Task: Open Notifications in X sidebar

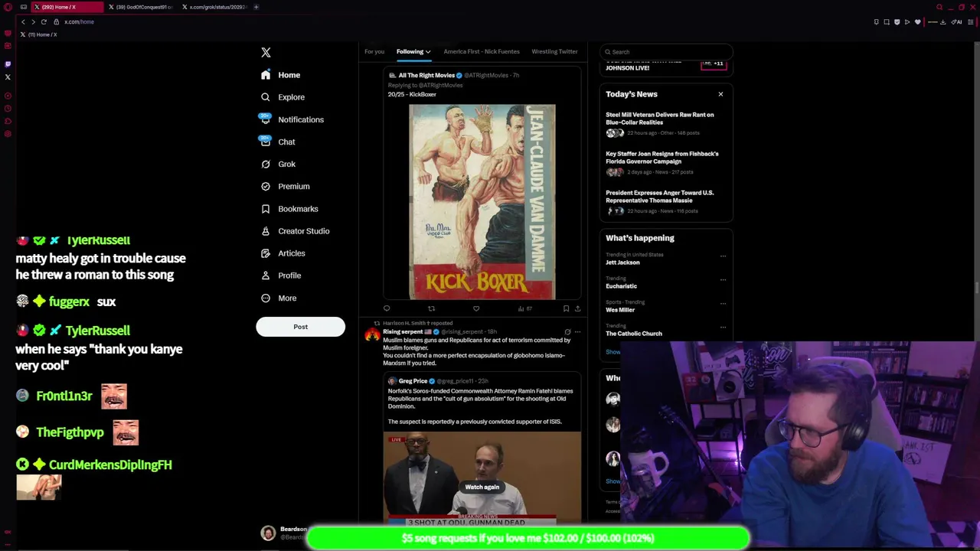Action: [x=292, y=119]
